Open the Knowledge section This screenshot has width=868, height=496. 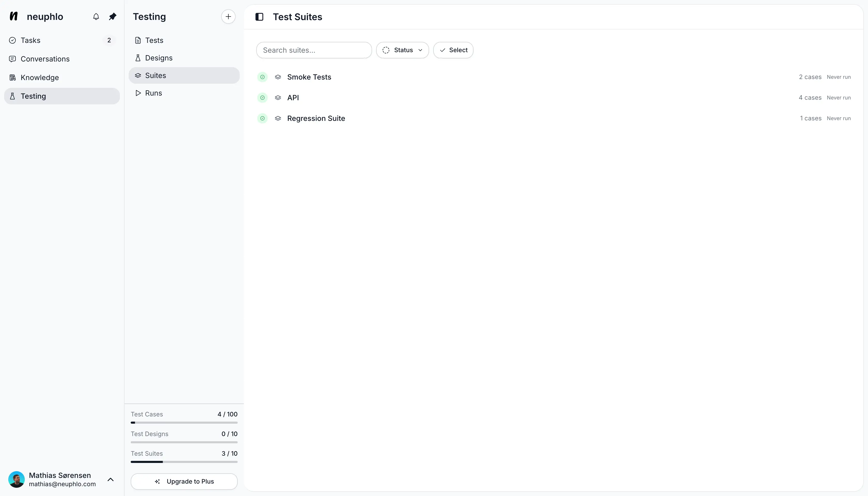click(x=40, y=77)
